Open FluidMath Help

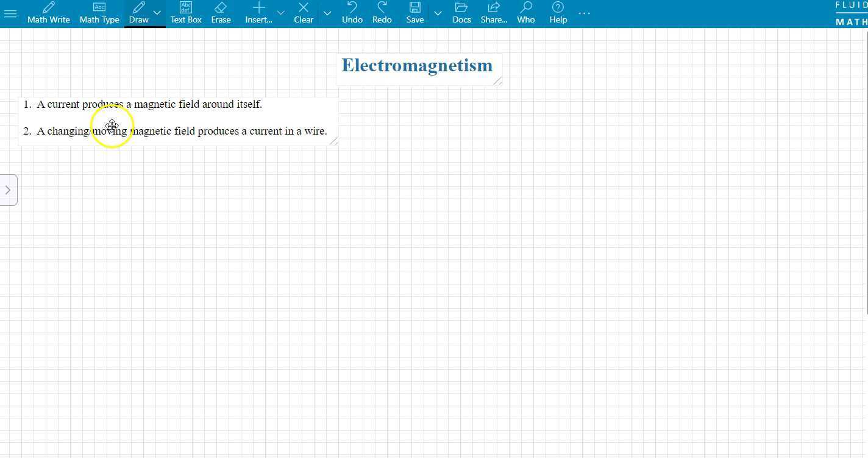coord(557,13)
